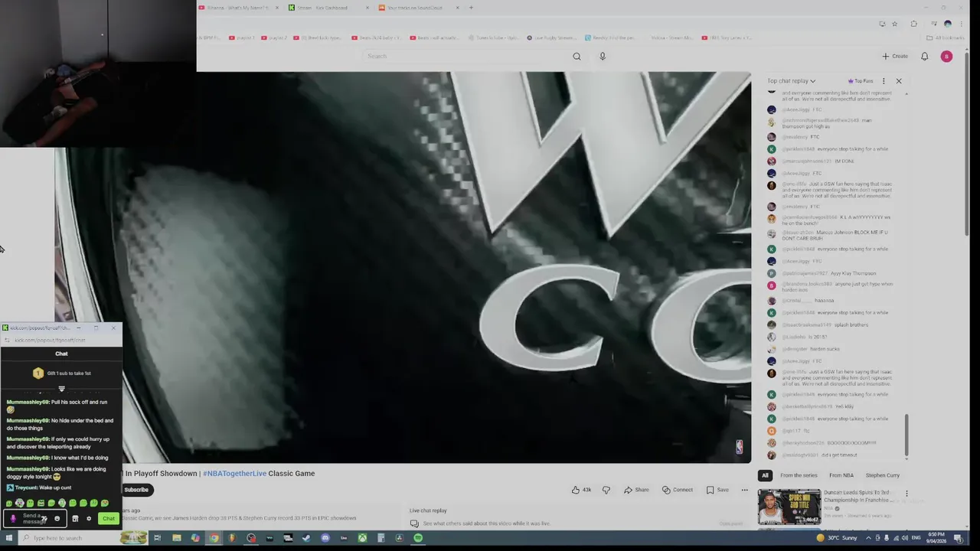Image resolution: width=980 pixels, height=551 pixels.
Task: Click the first green emote in Kick emote row
Action: [9, 503]
